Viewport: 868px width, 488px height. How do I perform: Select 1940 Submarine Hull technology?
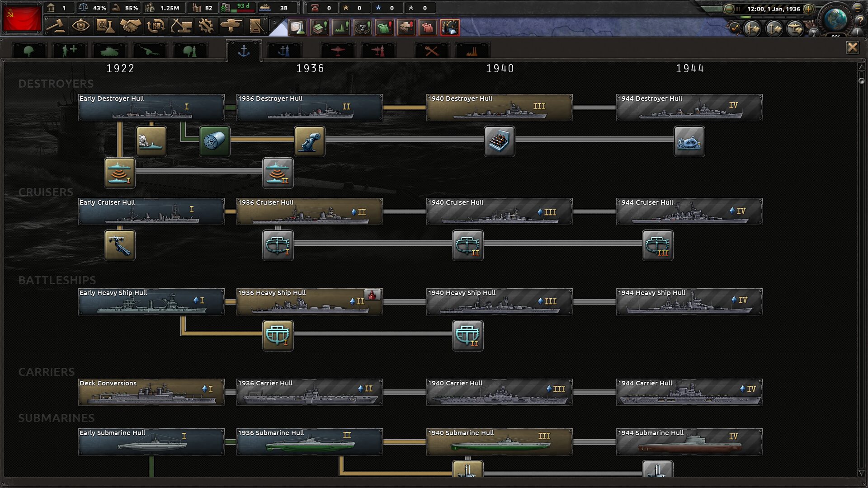(x=500, y=442)
